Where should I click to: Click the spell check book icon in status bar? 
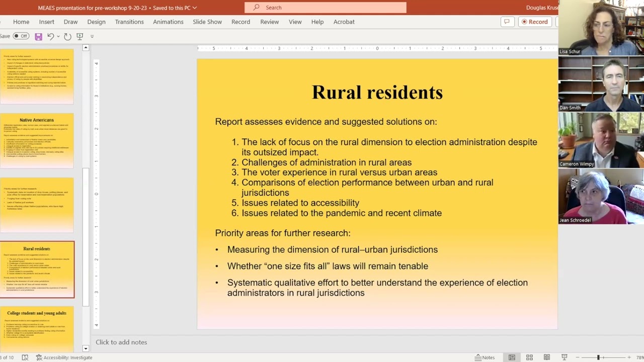(25, 357)
